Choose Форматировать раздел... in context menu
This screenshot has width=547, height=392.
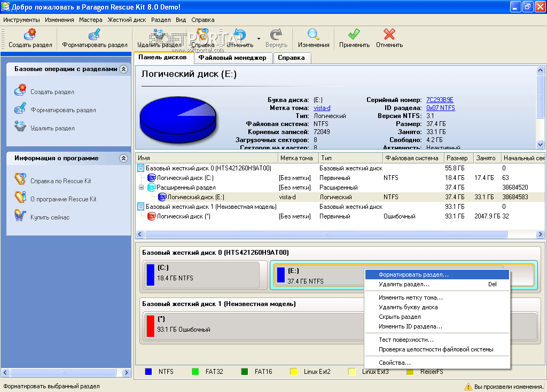(x=437, y=275)
